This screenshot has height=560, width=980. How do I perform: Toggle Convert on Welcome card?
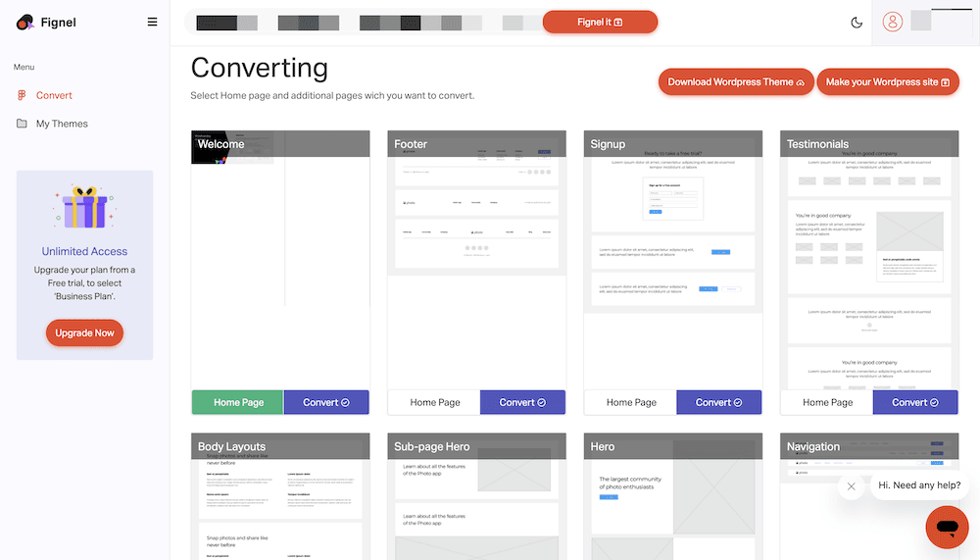click(x=326, y=402)
